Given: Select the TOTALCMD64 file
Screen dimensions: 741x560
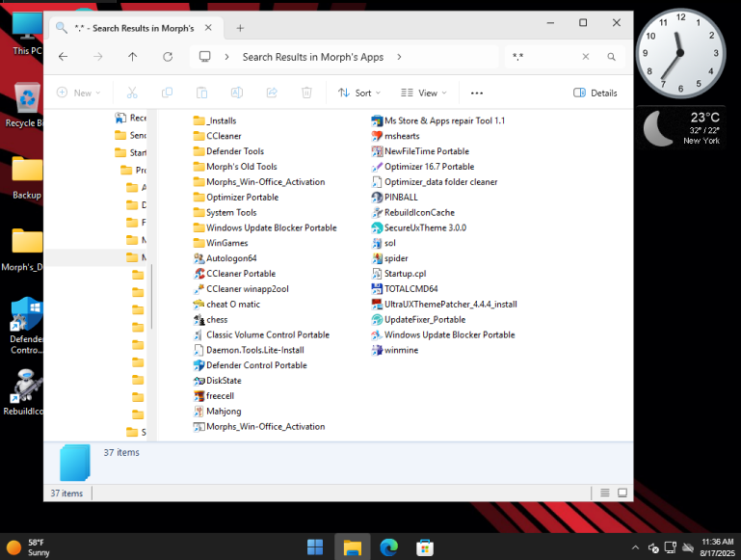Looking at the screenshot, I should (x=405, y=289).
